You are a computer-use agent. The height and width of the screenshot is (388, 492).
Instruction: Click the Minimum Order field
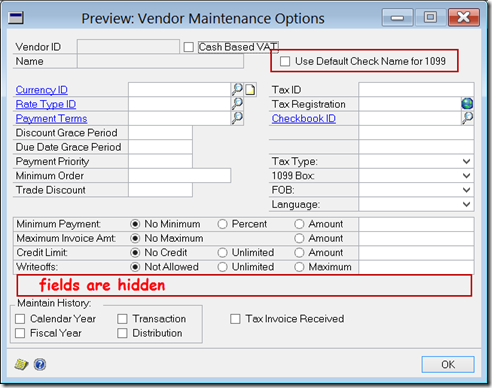(180, 176)
